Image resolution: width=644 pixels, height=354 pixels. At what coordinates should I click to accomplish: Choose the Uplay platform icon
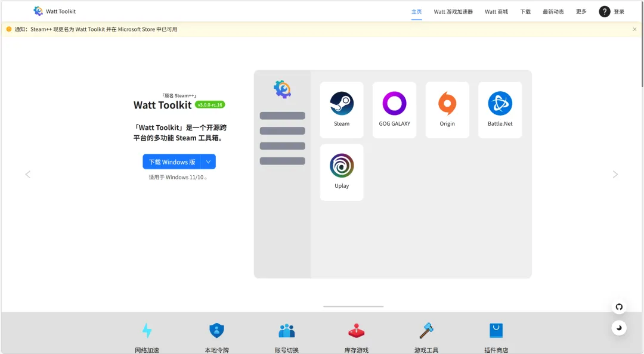(x=342, y=166)
